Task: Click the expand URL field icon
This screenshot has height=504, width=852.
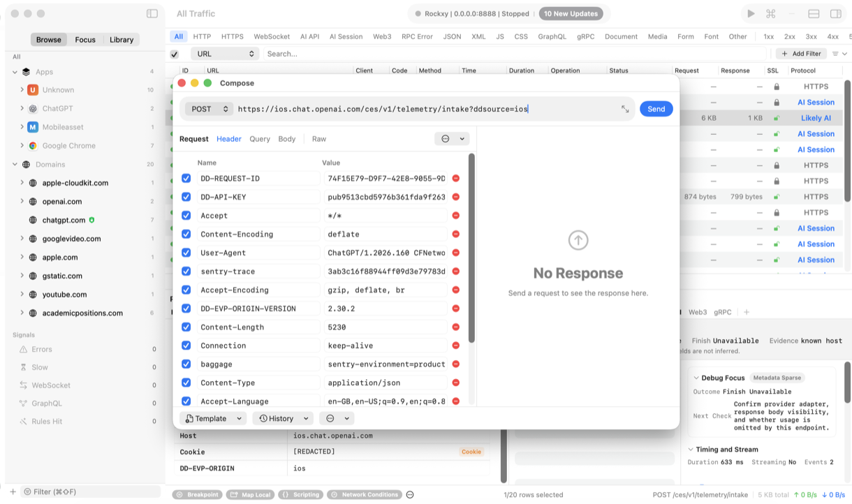Action: 625,109
